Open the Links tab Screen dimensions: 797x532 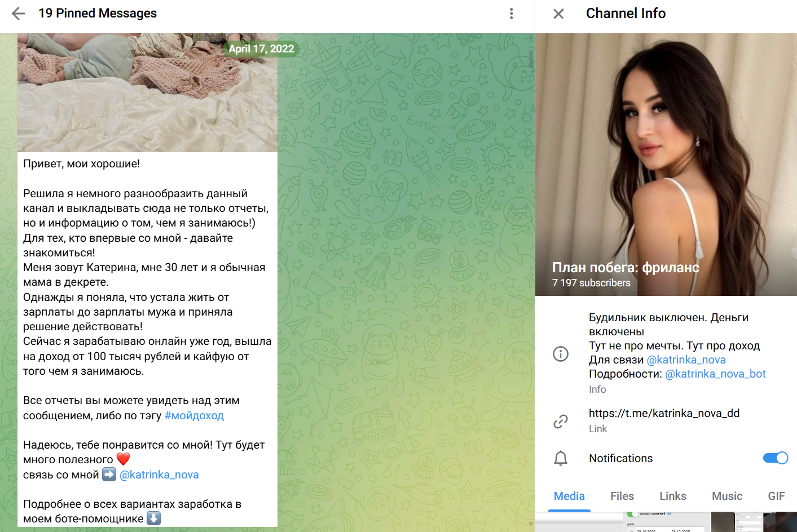pyautogui.click(x=672, y=496)
